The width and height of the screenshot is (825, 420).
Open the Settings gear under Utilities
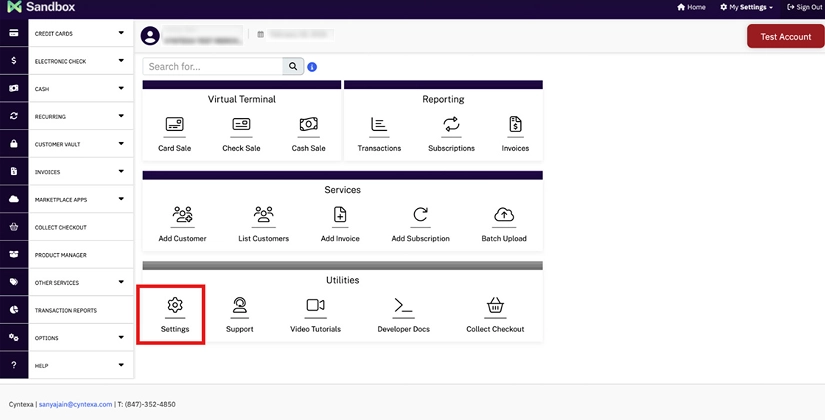(x=175, y=305)
